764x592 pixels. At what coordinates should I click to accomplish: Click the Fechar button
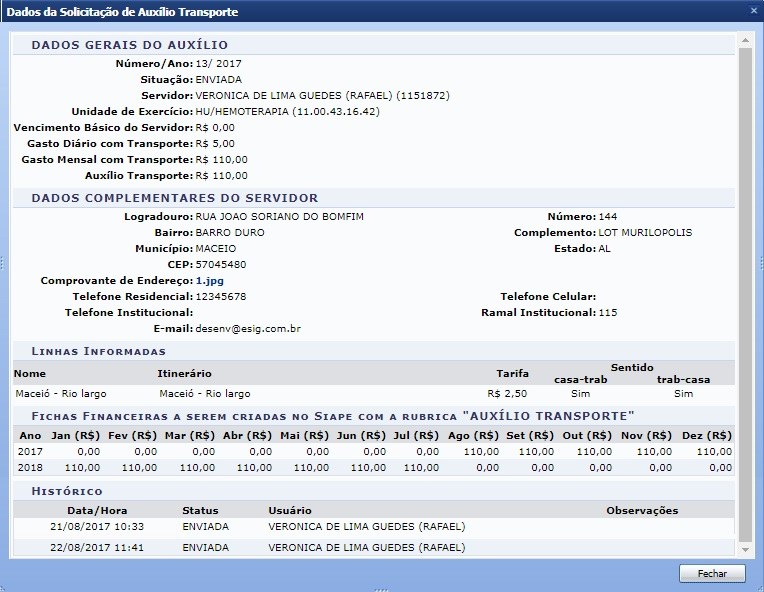pos(712,574)
